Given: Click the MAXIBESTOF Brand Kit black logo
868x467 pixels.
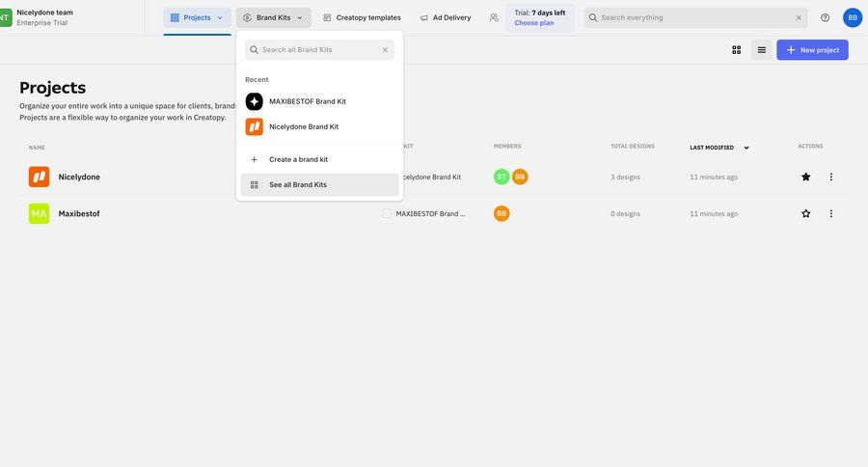Looking at the screenshot, I should 254,101.
